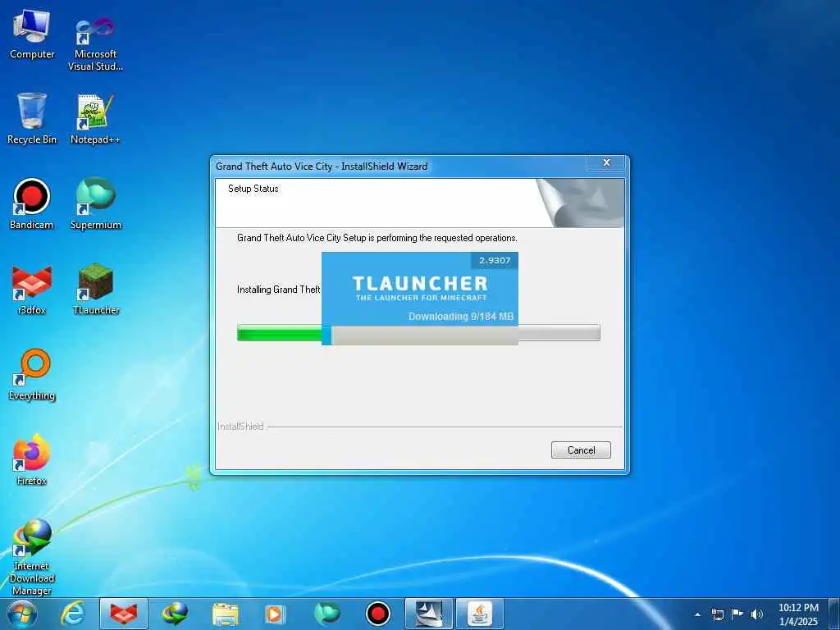This screenshot has width=840, height=630.
Task: Select the Microsoft Visual Studio shortcut
Action: pos(95,44)
